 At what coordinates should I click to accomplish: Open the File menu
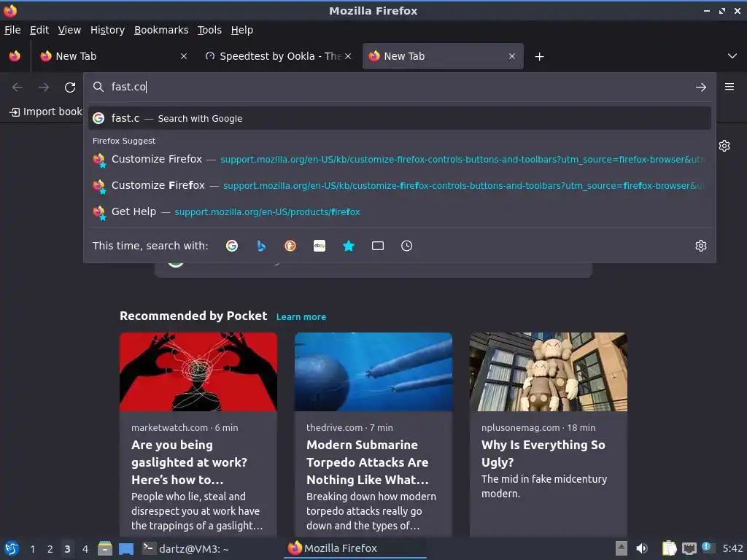pos(12,30)
